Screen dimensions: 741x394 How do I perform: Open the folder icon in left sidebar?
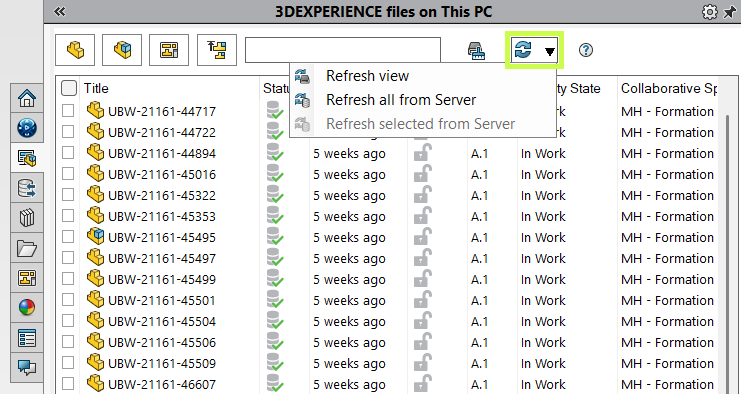pos(27,248)
